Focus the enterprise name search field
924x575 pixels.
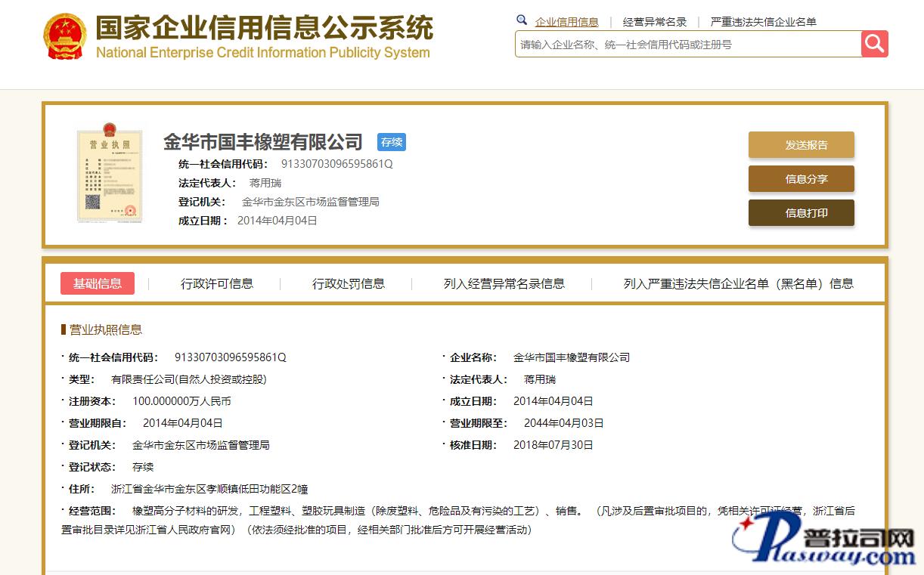pyautogui.click(x=687, y=45)
